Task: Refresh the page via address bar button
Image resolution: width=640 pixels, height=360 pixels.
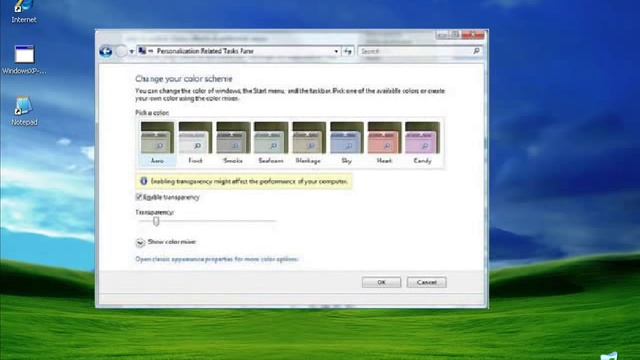Action: pos(348,51)
